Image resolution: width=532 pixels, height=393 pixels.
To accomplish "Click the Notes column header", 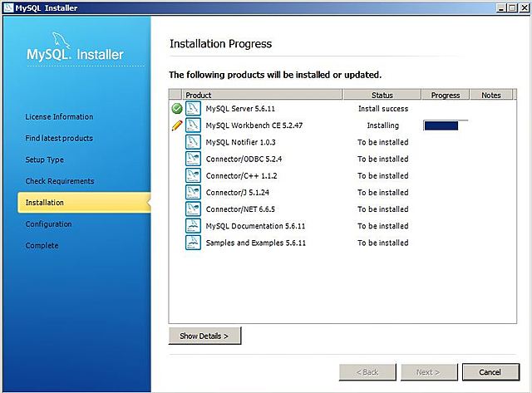I will [x=491, y=95].
